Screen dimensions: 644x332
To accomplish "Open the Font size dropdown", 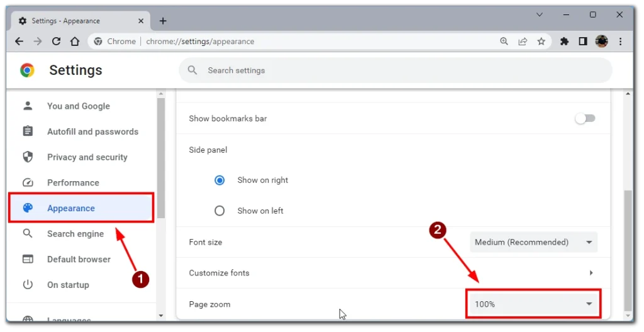I will point(533,242).
